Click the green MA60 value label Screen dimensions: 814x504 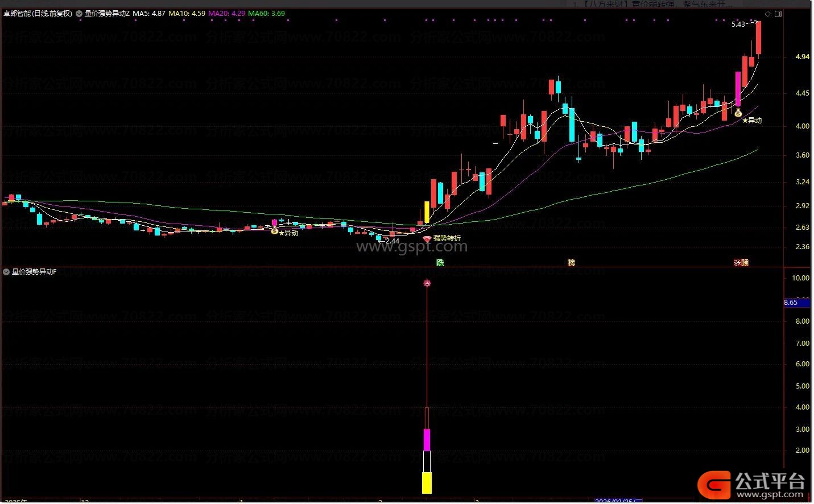click(x=266, y=14)
